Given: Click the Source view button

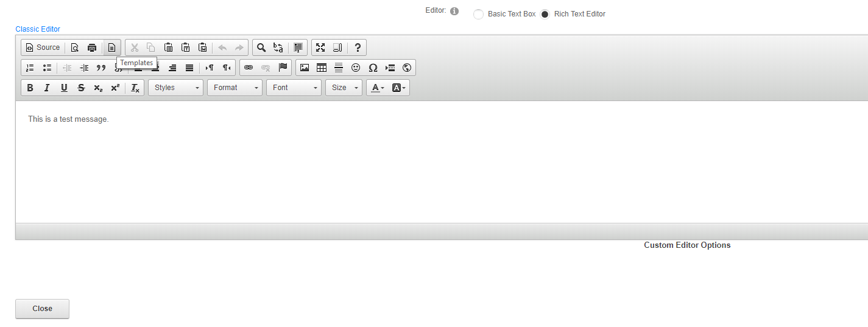Looking at the screenshot, I should [43, 47].
